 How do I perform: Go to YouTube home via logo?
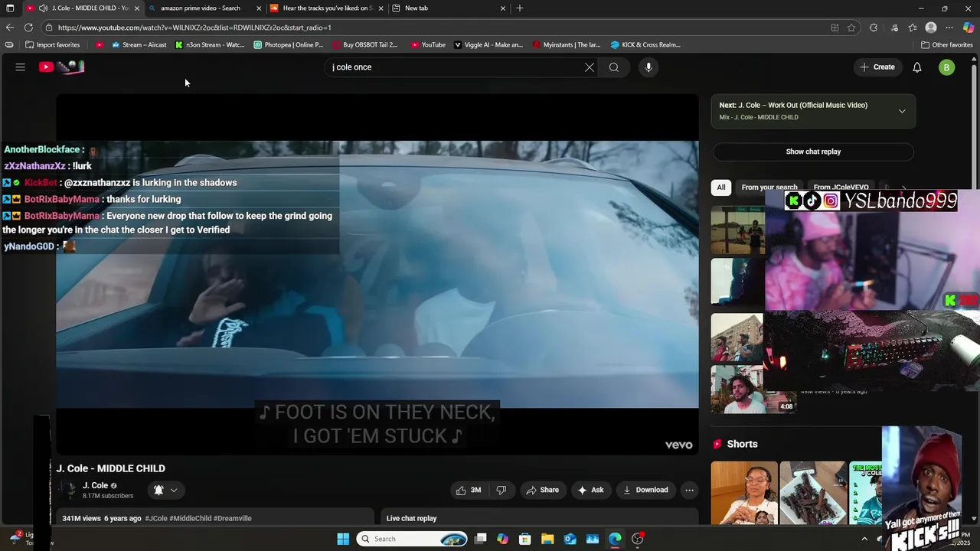coord(61,67)
